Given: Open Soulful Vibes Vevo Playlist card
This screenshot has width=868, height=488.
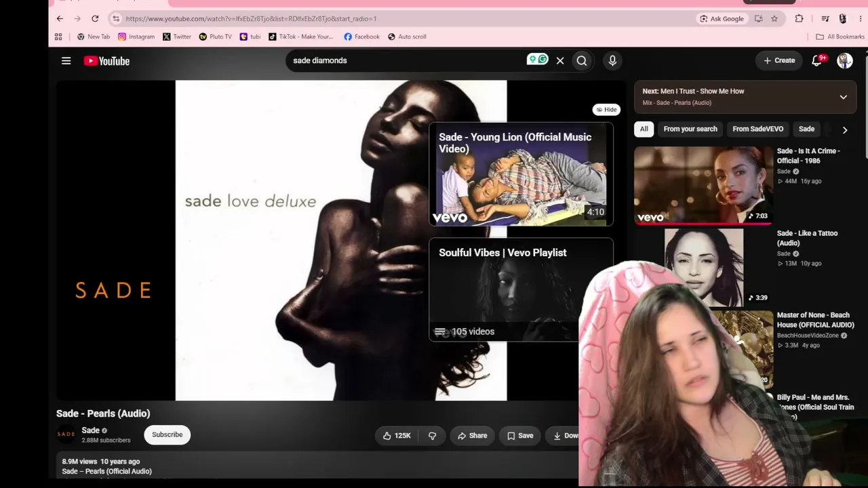Looking at the screenshot, I should pyautogui.click(x=521, y=289).
